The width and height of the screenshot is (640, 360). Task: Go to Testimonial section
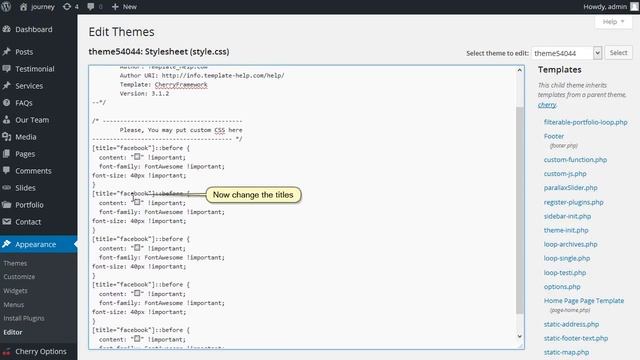pos(35,69)
